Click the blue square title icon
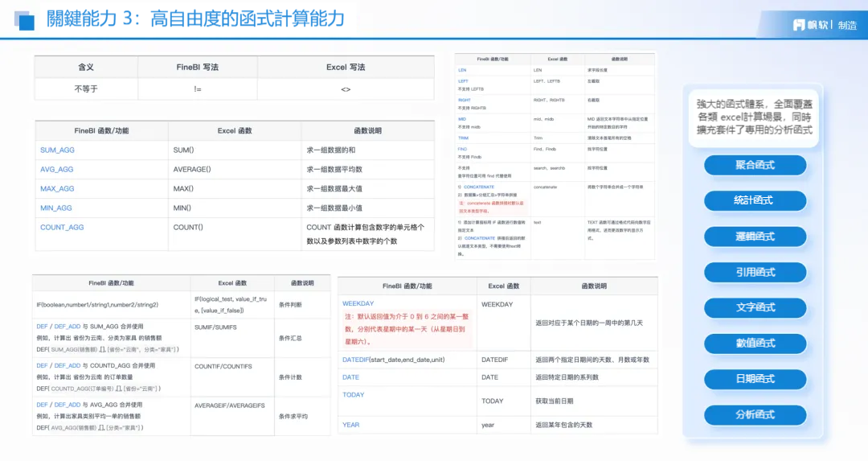The height and width of the screenshot is (461, 868). (24, 20)
